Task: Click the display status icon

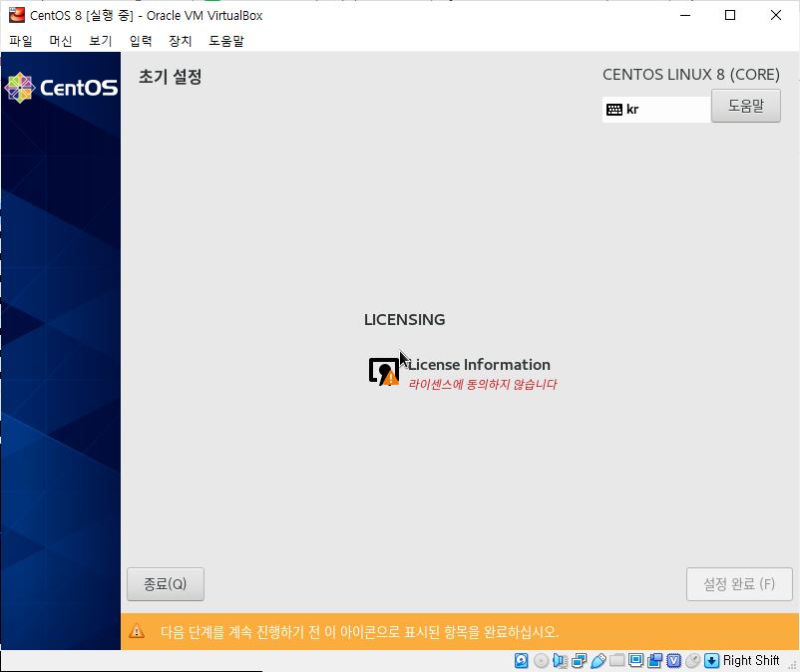Action: coord(635,660)
